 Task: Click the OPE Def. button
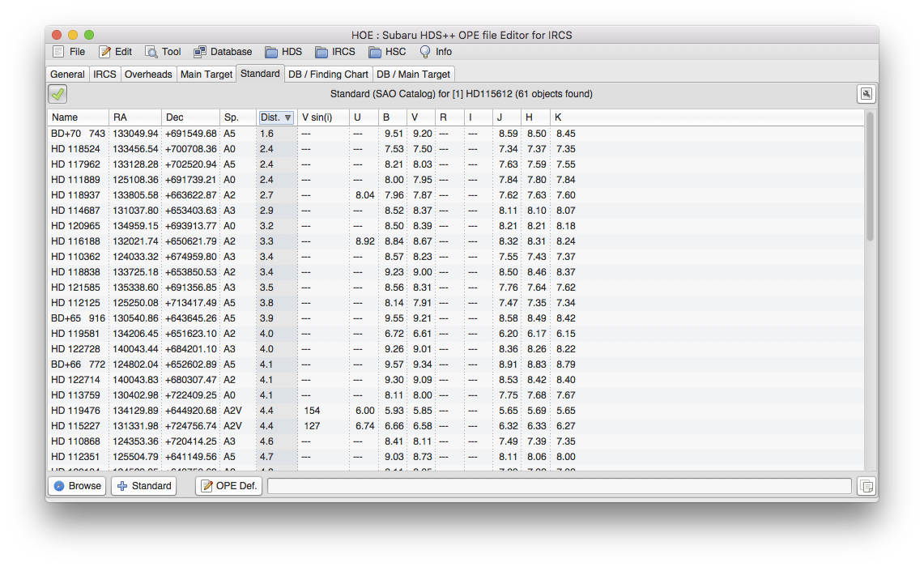(228, 486)
